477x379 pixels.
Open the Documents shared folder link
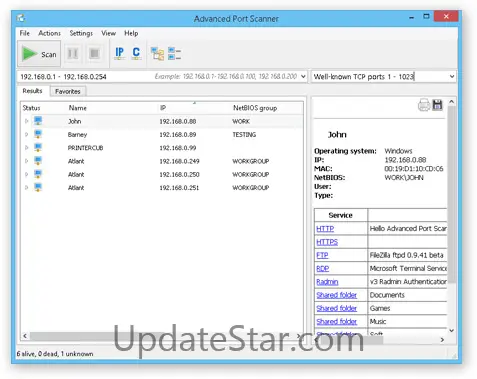click(x=337, y=295)
